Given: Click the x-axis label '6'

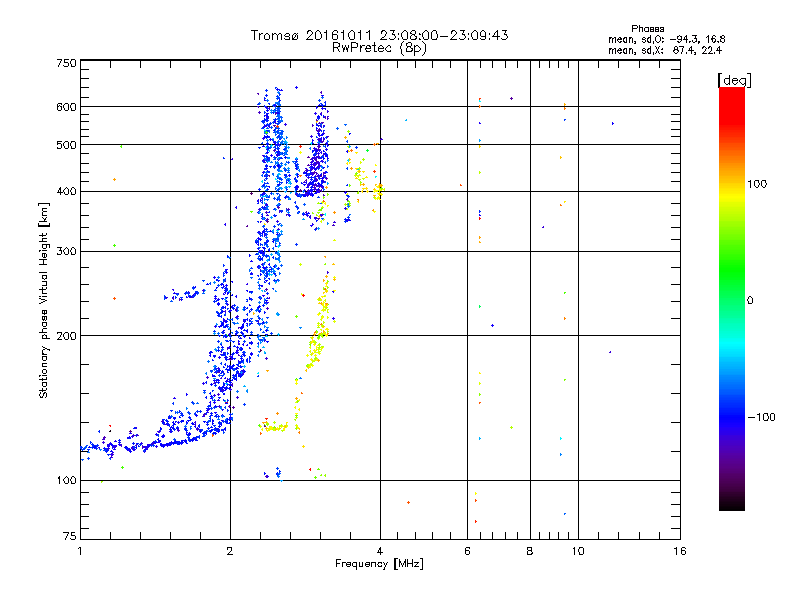Looking at the screenshot, I should point(467,551).
